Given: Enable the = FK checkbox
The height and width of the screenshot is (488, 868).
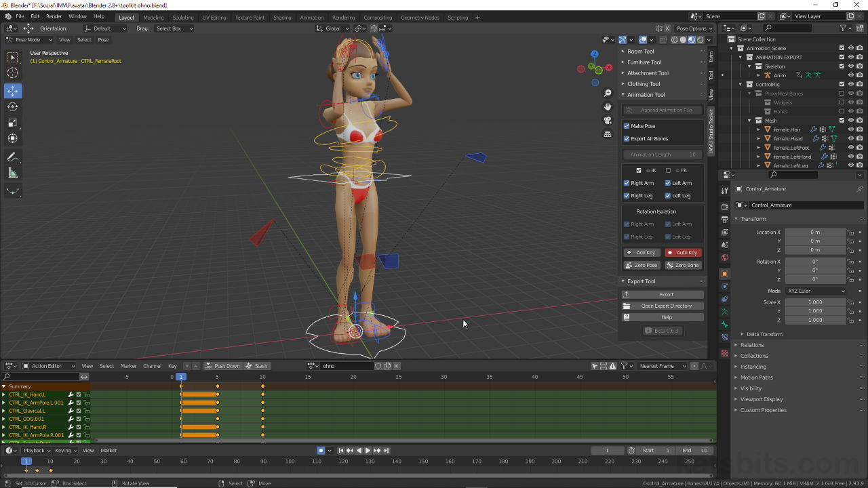Looking at the screenshot, I should pyautogui.click(x=668, y=170).
